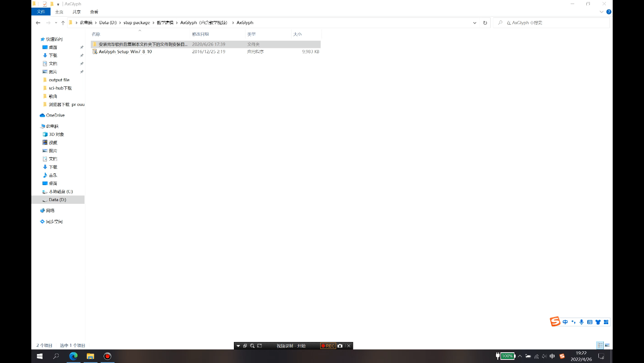This screenshot has height=363, width=644.
Task: Open the taskbar File Explorer icon
Action: coord(90,356)
